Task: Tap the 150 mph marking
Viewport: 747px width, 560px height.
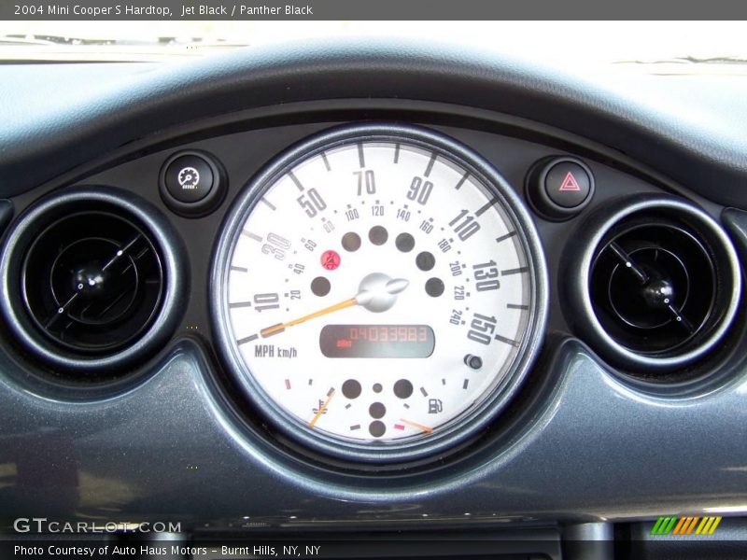Action: (482, 329)
